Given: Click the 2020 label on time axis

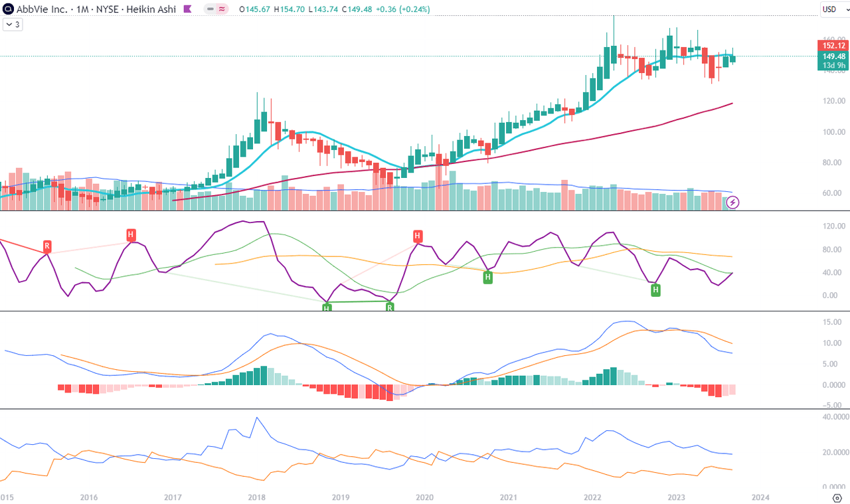Looking at the screenshot, I should (424, 497).
